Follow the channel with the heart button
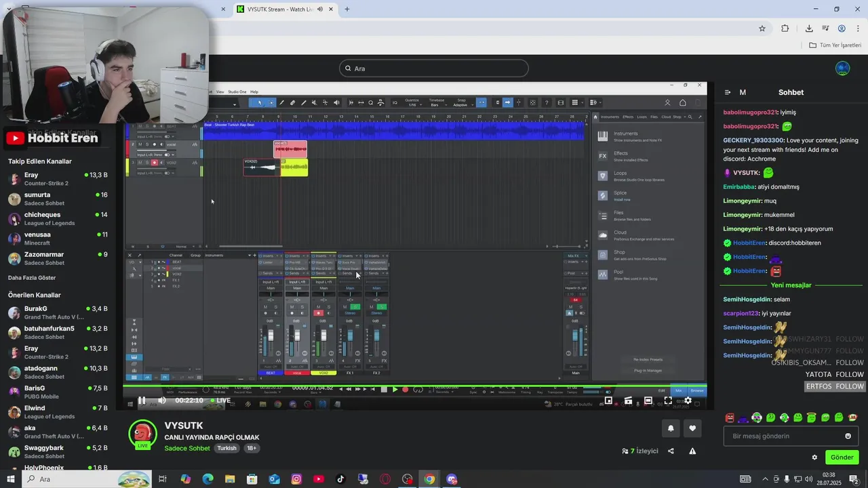The height and width of the screenshot is (488, 868). click(692, 428)
